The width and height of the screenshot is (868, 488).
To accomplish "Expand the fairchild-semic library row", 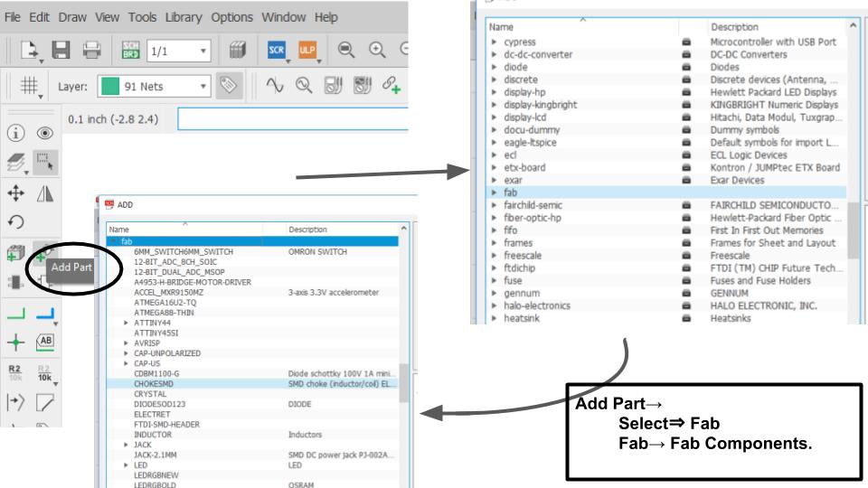I will point(494,205).
